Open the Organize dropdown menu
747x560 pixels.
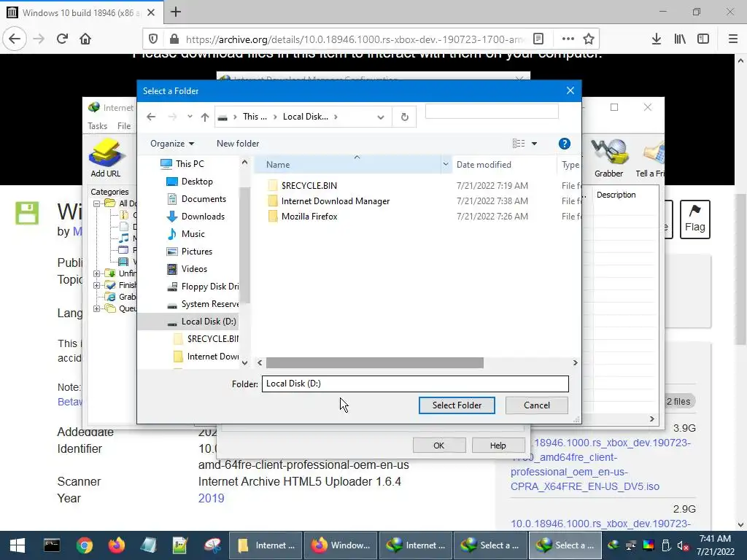(172, 144)
